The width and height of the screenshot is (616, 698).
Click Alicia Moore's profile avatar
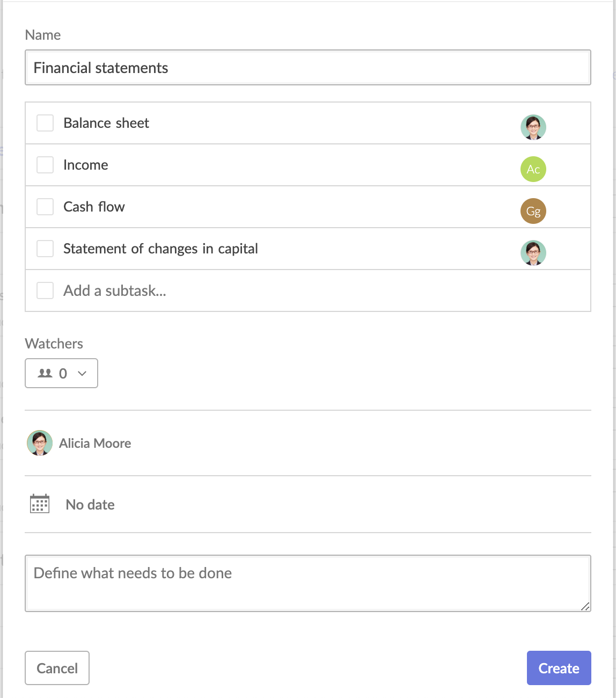pyautogui.click(x=40, y=443)
